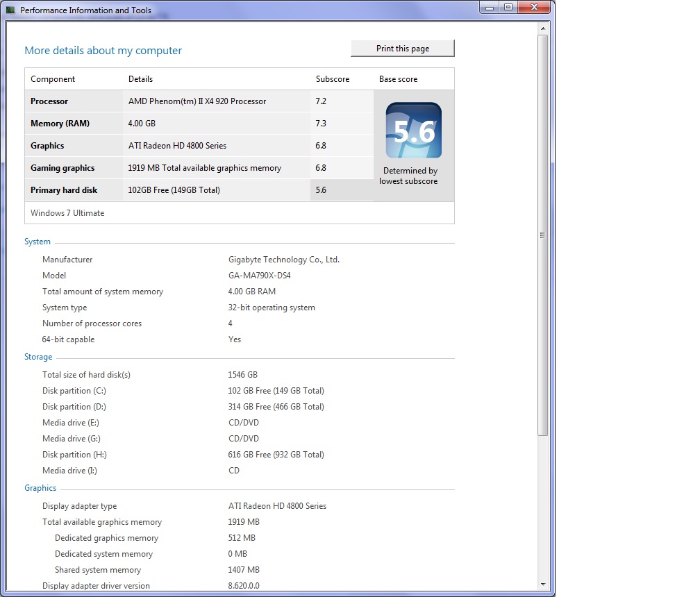The width and height of the screenshot is (700, 597).
Task: Click the Details column header
Action: pos(140,79)
